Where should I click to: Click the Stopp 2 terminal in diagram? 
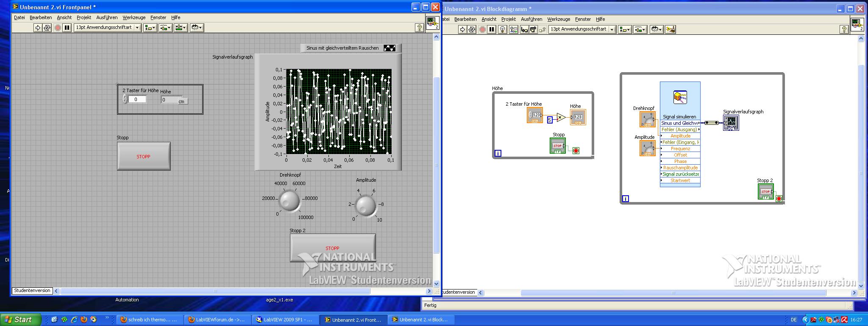[x=766, y=191]
